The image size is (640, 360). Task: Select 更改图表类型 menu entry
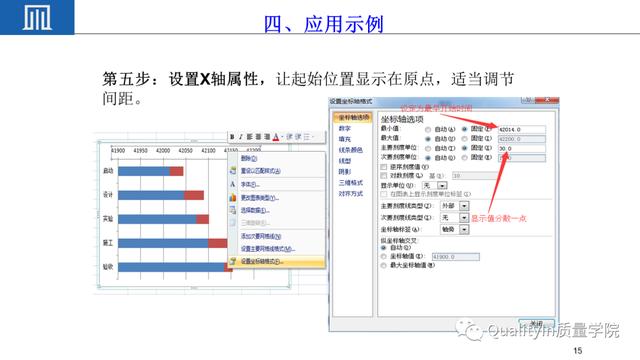pos(259,198)
